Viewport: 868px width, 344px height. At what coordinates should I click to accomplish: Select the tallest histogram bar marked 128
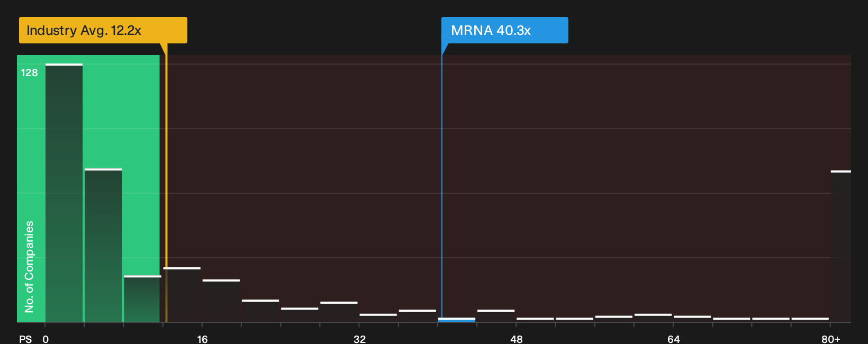pos(64,193)
